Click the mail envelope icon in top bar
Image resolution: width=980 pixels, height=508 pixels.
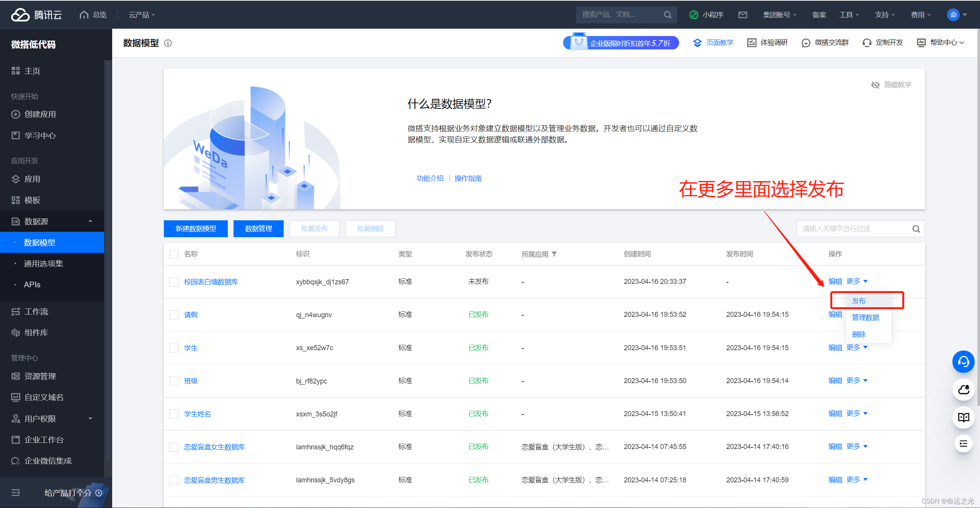pyautogui.click(x=743, y=15)
